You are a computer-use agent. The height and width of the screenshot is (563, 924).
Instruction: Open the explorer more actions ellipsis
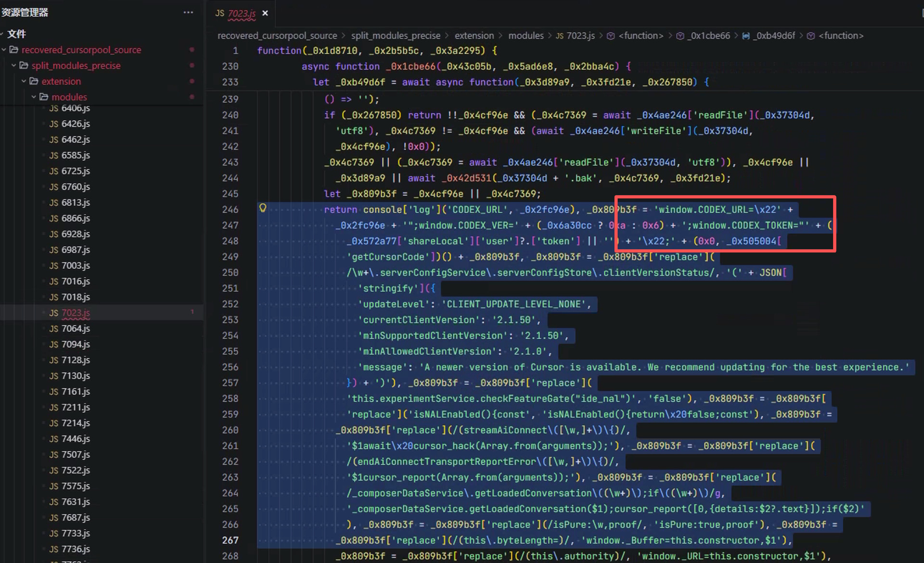pyautogui.click(x=188, y=13)
